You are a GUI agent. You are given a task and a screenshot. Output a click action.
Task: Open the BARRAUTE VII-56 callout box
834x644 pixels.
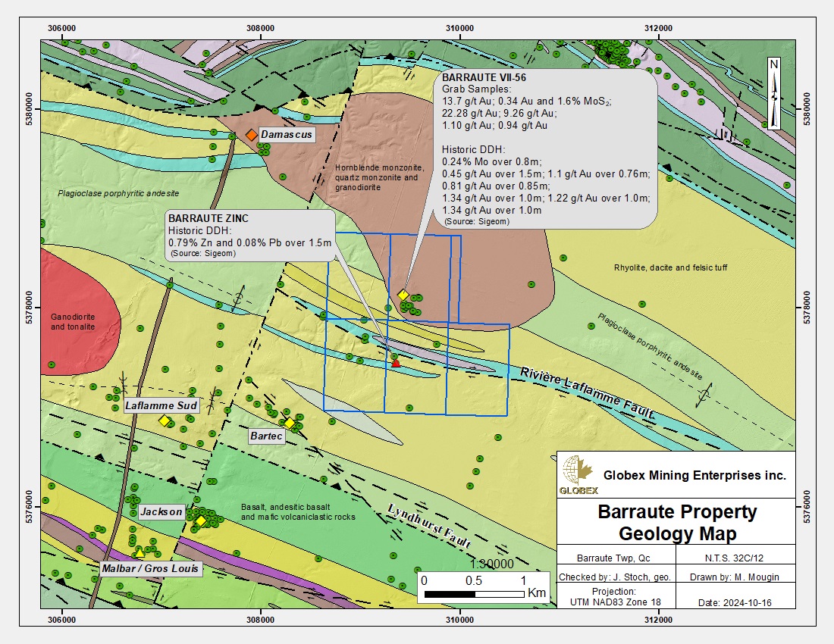(545, 148)
